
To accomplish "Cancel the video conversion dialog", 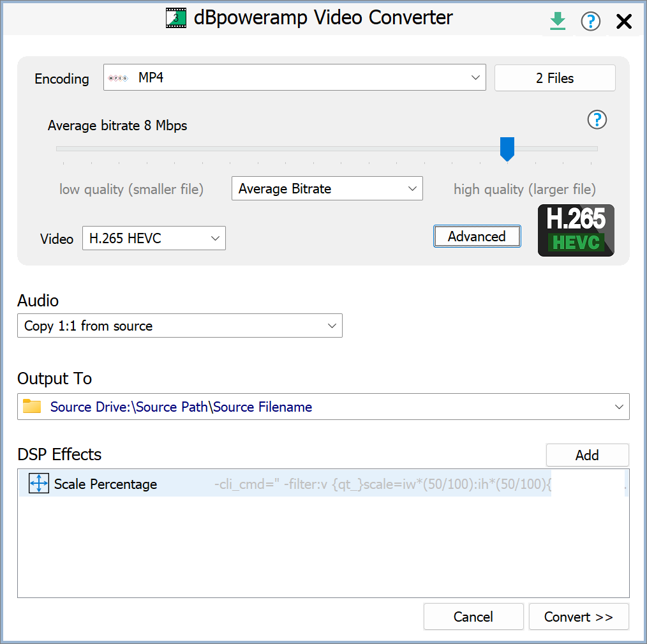I will pyautogui.click(x=473, y=617).
